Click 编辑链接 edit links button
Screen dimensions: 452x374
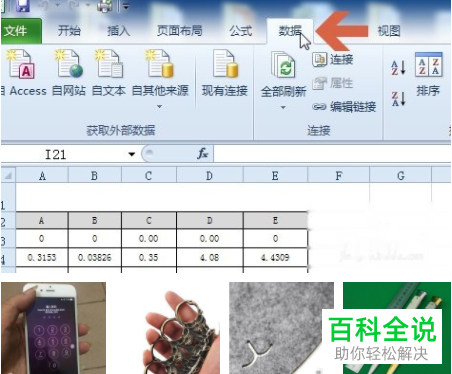click(344, 107)
